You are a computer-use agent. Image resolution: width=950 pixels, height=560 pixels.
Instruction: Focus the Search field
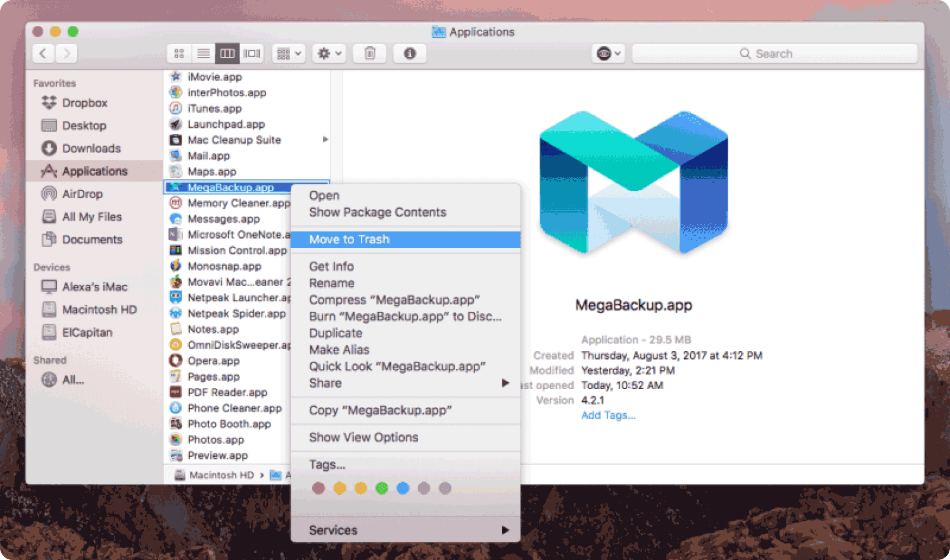pos(775,54)
